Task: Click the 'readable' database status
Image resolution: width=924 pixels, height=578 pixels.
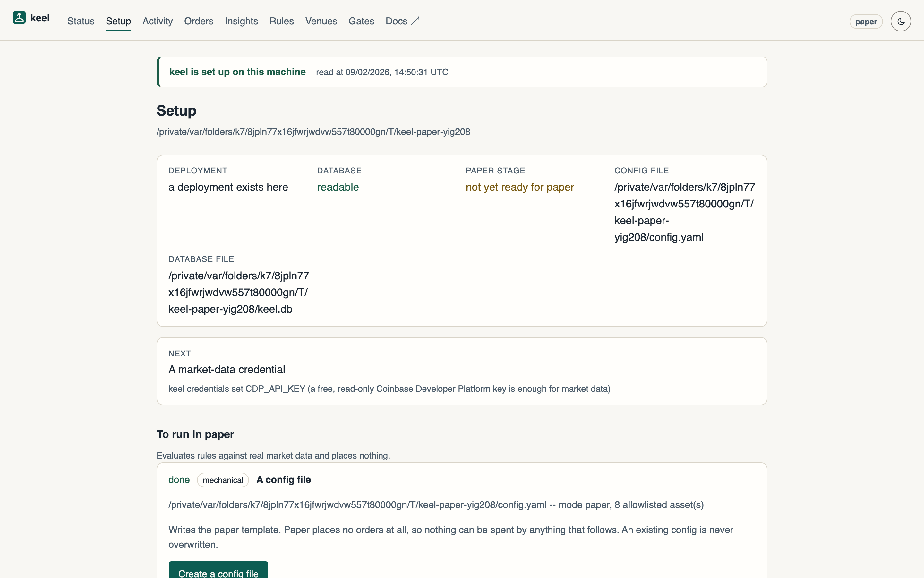Action: click(x=338, y=187)
